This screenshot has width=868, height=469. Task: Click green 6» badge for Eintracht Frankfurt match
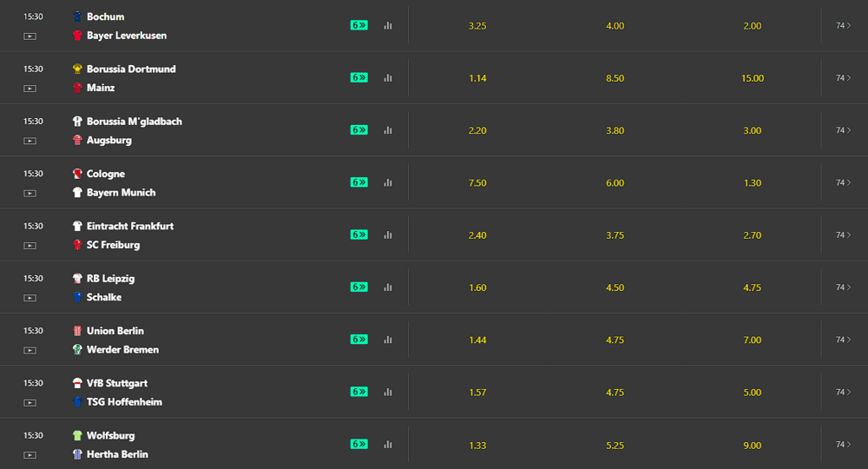tap(358, 234)
